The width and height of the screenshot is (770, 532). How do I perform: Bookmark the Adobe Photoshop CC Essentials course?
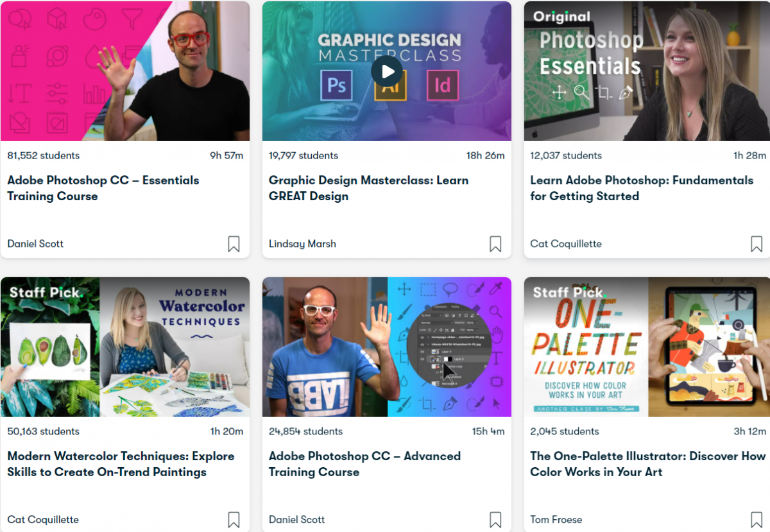click(234, 244)
